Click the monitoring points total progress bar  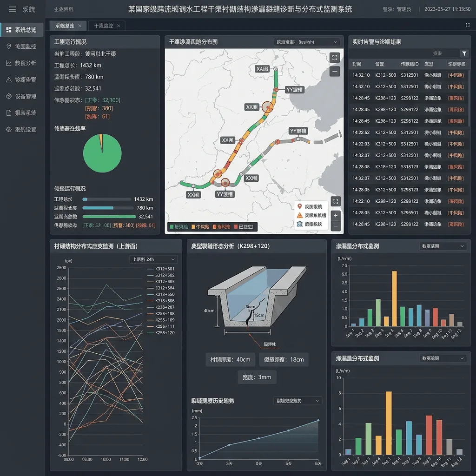109,217
